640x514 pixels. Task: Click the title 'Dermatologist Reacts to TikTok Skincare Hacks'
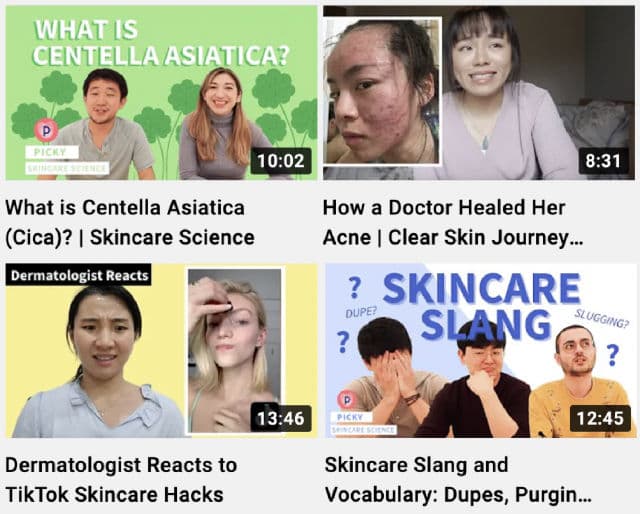pos(121,480)
